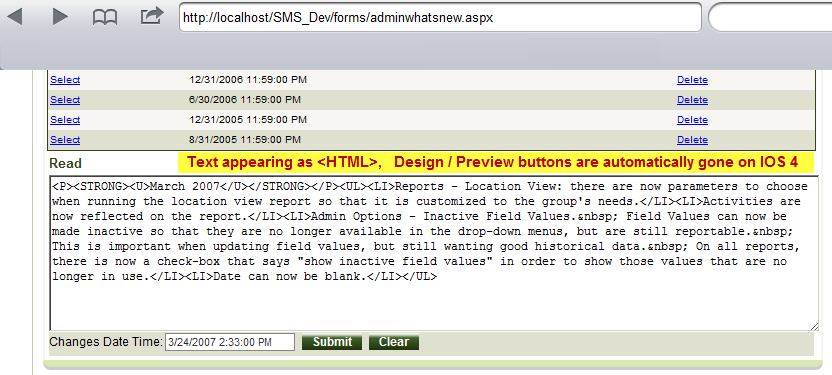Click the 12/31/2005 11:59:00 PM date cell
832x375 pixels.
pos(248,120)
